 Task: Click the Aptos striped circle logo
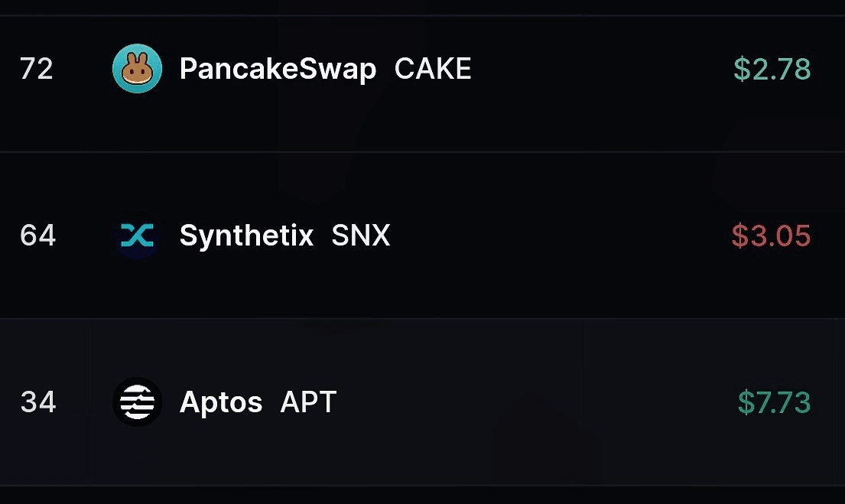(x=138, y=402)
